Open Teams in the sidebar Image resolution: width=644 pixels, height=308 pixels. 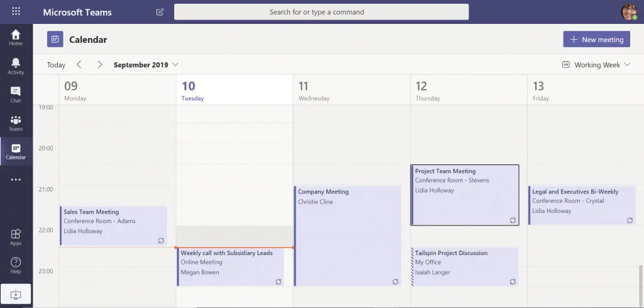(16, 123)
